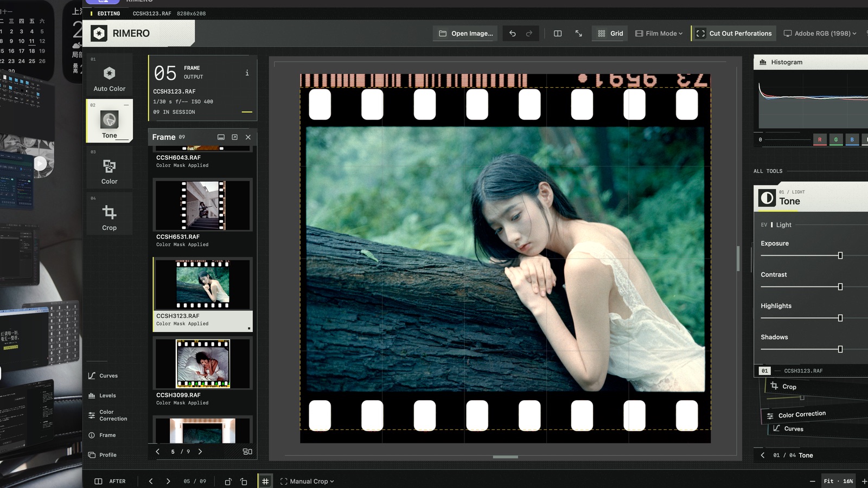Image resolution: width=868 pixels, height=488 pixels.
Task: Toggle the Grid overlay button
Action: (x=610, y=34)
